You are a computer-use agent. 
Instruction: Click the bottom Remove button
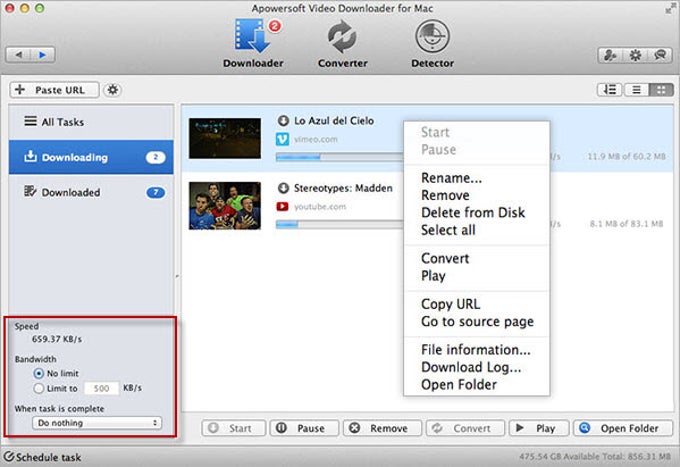click(382, 428)
